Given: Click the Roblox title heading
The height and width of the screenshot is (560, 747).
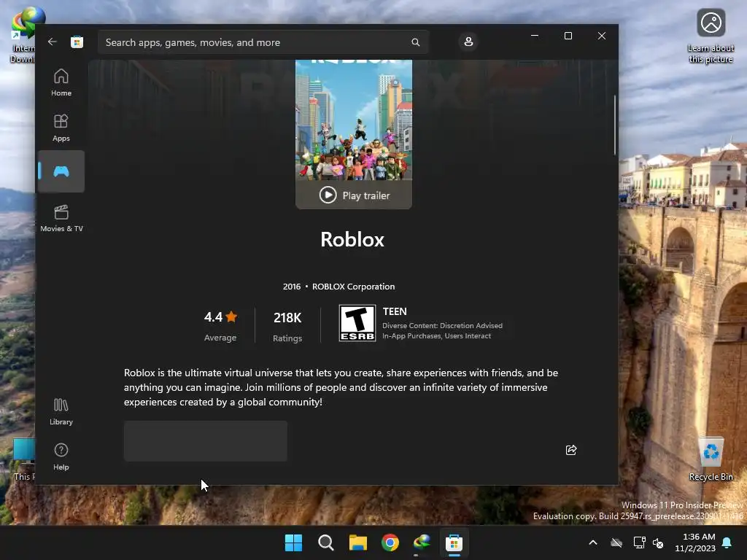Looking at the screenshot, I should 352,239.
